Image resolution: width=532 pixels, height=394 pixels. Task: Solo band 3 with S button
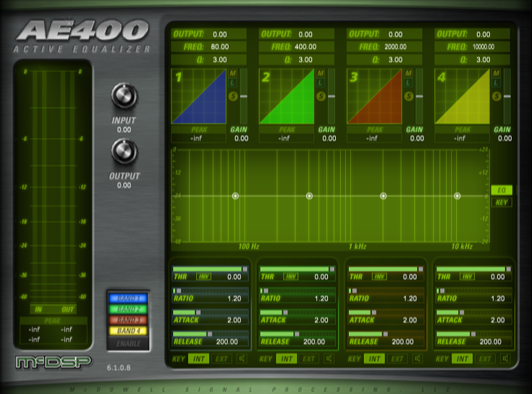pyautogui.click(x=409, y=96)
